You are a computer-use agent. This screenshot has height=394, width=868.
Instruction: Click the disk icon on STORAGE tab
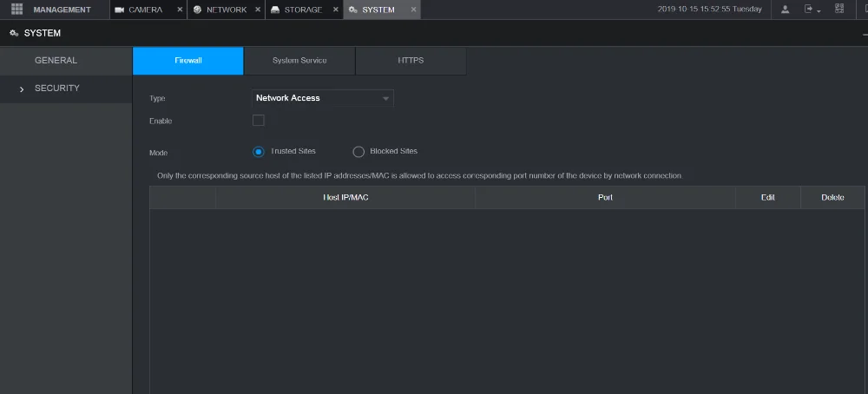click(x=275, y=10)
